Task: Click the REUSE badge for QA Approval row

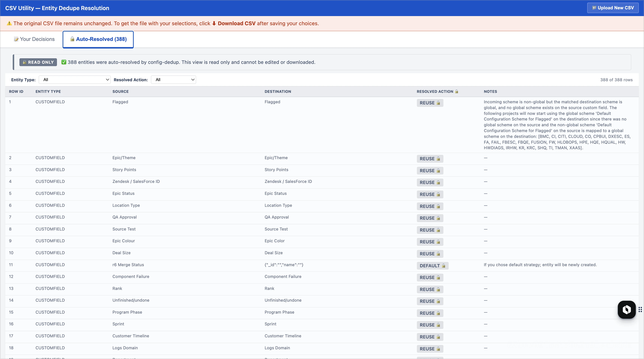Action: tap(430, 218)
